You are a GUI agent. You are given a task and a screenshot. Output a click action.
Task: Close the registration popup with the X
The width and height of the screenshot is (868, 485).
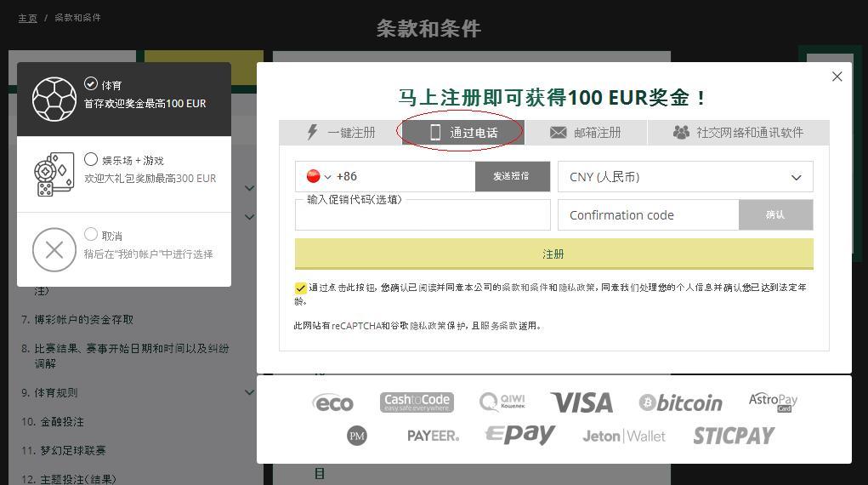pyautogui.click(x=837, y=77)
